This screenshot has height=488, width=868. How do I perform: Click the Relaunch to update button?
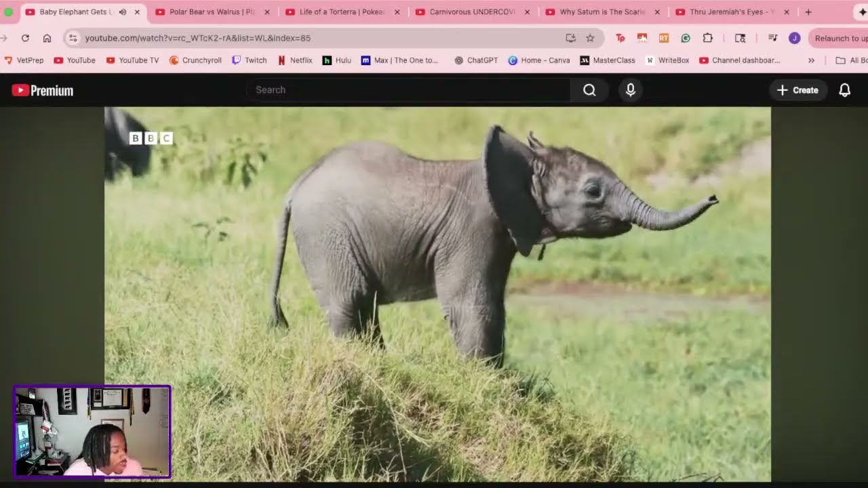[840, 39]
